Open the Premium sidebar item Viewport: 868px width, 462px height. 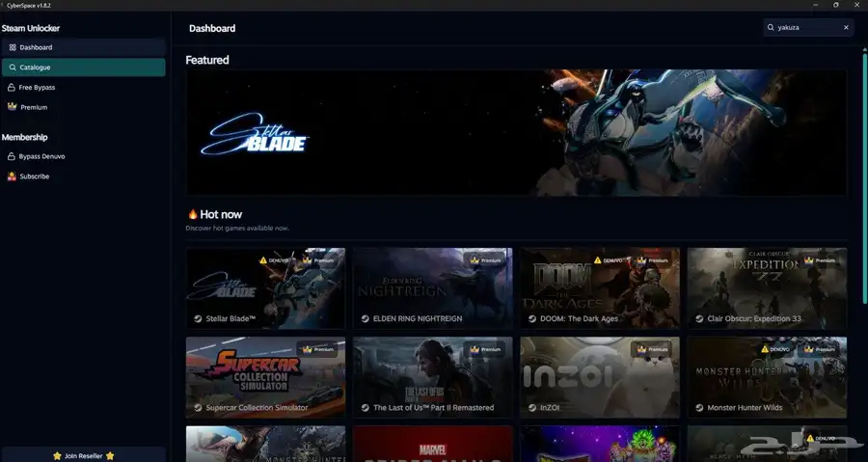(x=84, y=107)
